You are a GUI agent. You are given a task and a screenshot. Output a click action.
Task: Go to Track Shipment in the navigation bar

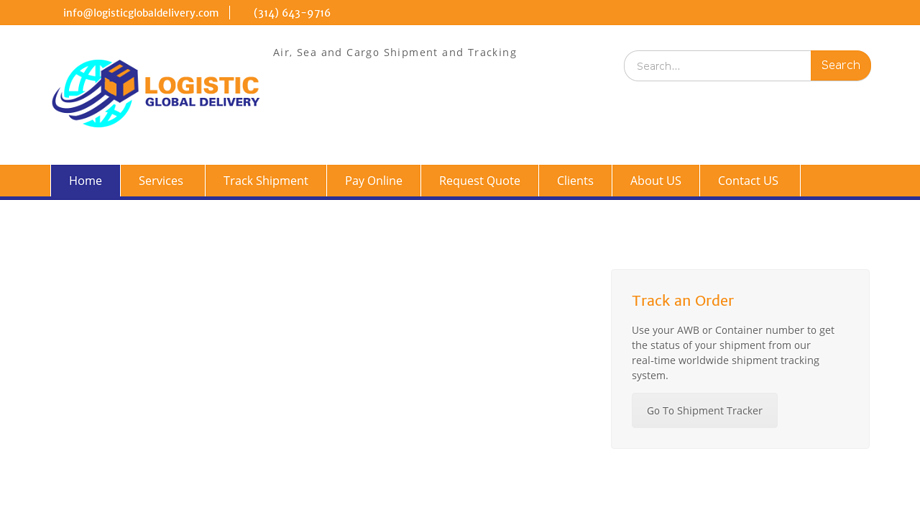click(265, 181)
